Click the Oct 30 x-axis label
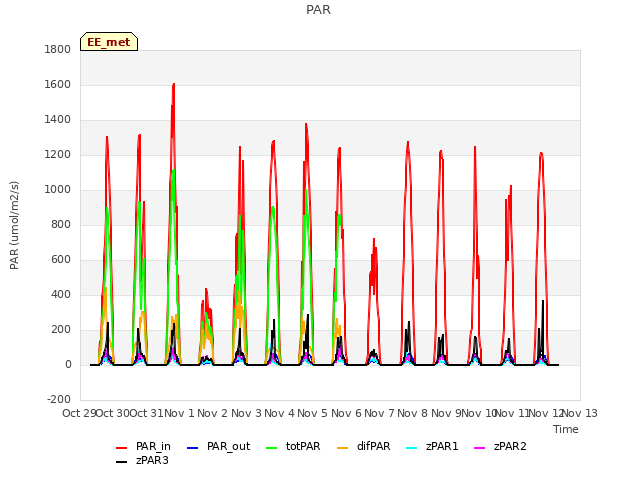Image resolution: width=640 pixels, height=480 pixels. point(113,413)
